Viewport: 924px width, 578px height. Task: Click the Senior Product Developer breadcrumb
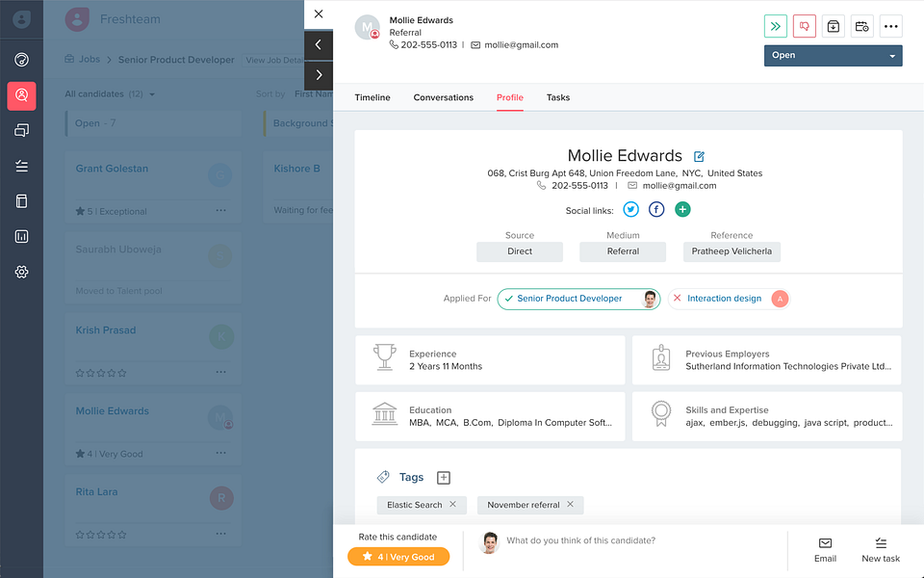(176, 60)
